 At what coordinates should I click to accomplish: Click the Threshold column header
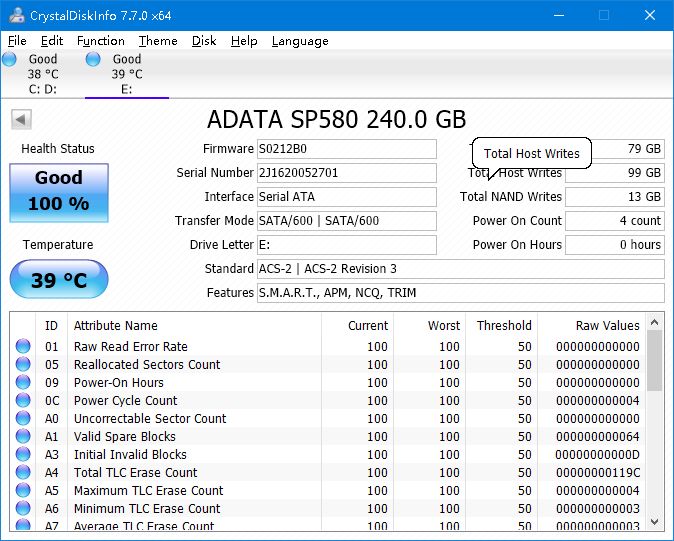(502, 326)
